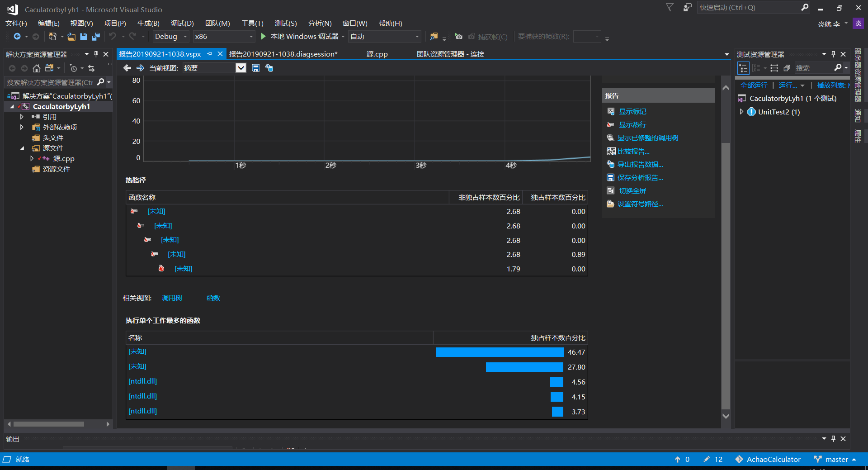Click the find in files toolbar icon
This screenshot has width=868, height=470.
(434, 36)
